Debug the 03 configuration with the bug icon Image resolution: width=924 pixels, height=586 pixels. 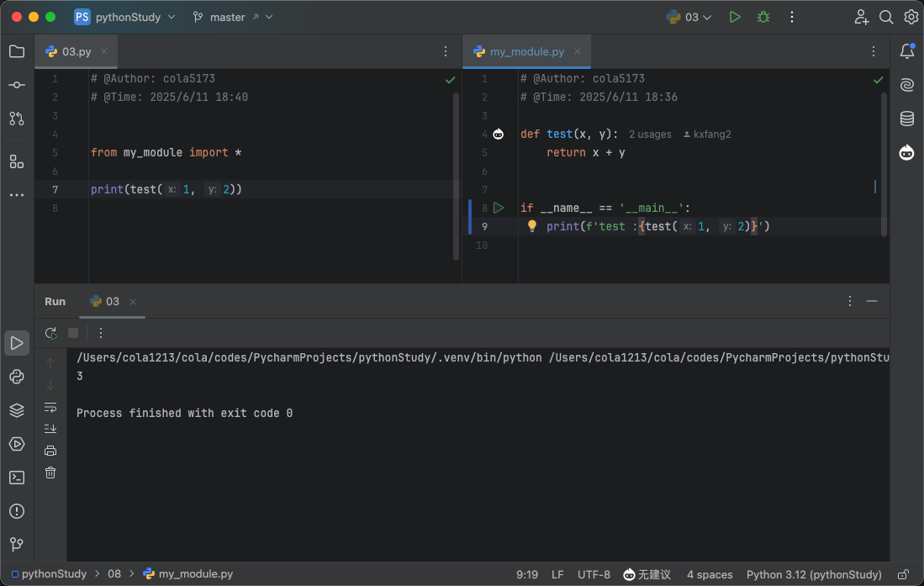(763, 17)
